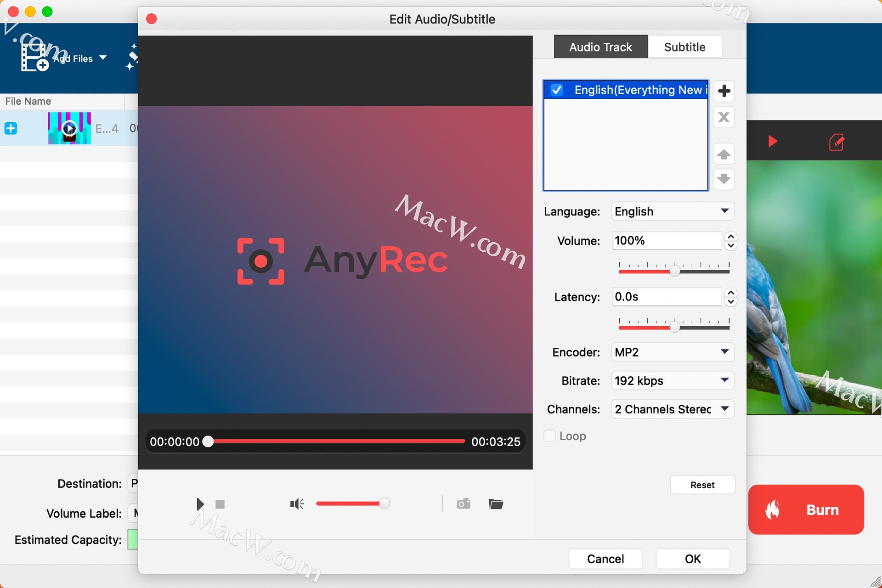Click the Cancel button
The height and width of the screenshot is (588, 882).
(605, 559)
